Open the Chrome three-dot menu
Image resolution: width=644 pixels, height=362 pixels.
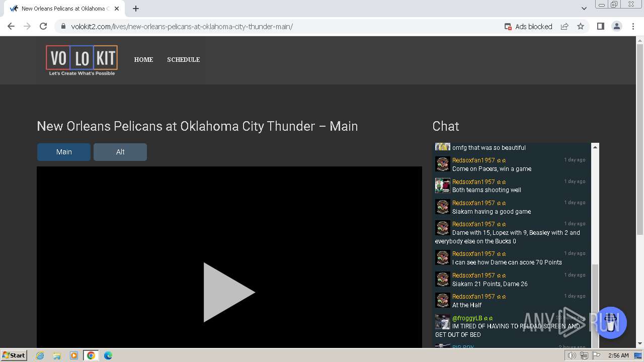click(633, 27)
